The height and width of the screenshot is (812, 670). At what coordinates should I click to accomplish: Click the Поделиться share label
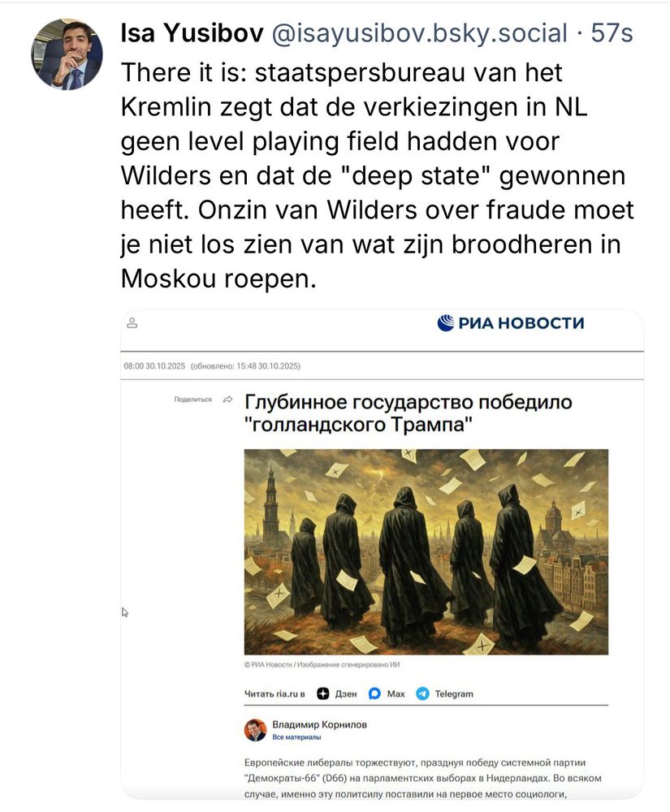193,400
